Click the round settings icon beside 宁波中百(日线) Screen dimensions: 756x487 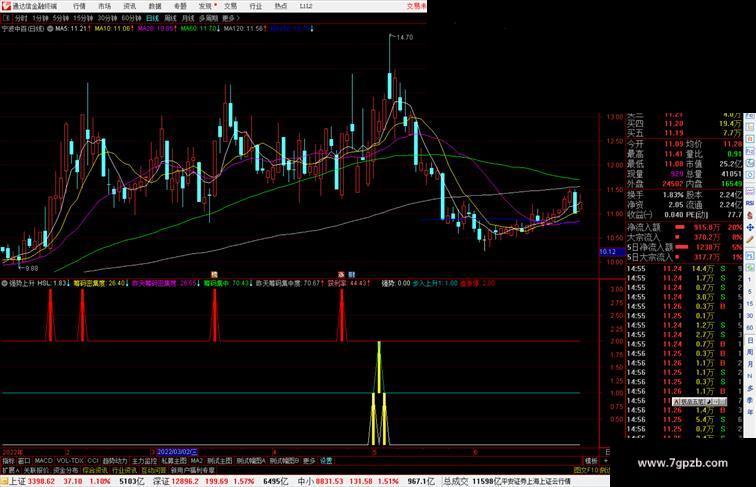click(x=50, y=29)
